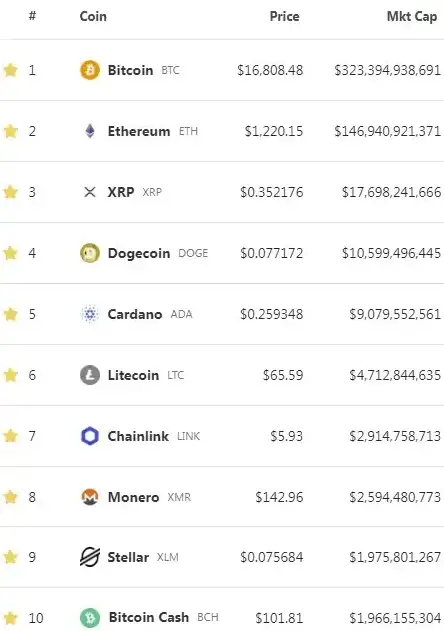The width and height of the screenshot is (444, 631).
Task: Unfavorite Dogecoin using its star
Action: click(x=10, y=253)
